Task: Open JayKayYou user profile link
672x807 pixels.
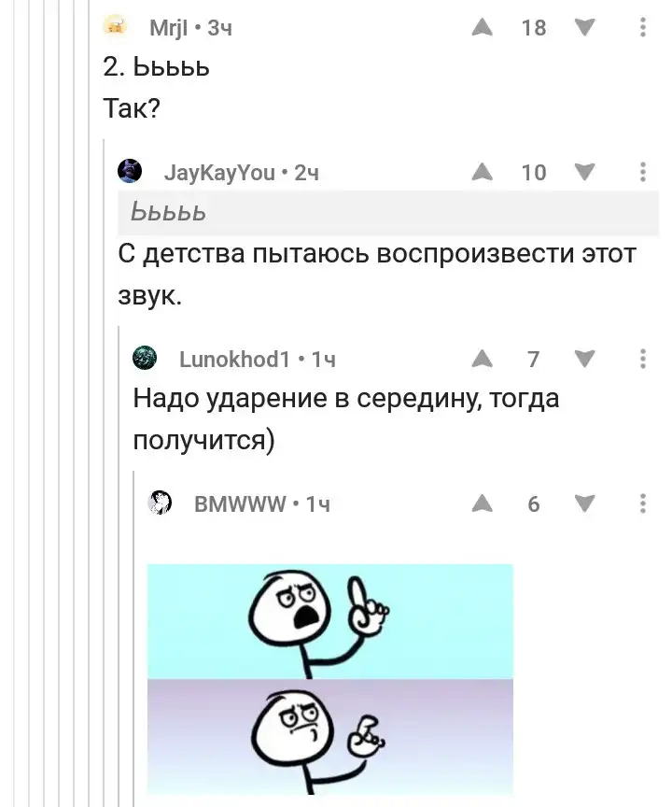Action: click(x=219, y=173)
